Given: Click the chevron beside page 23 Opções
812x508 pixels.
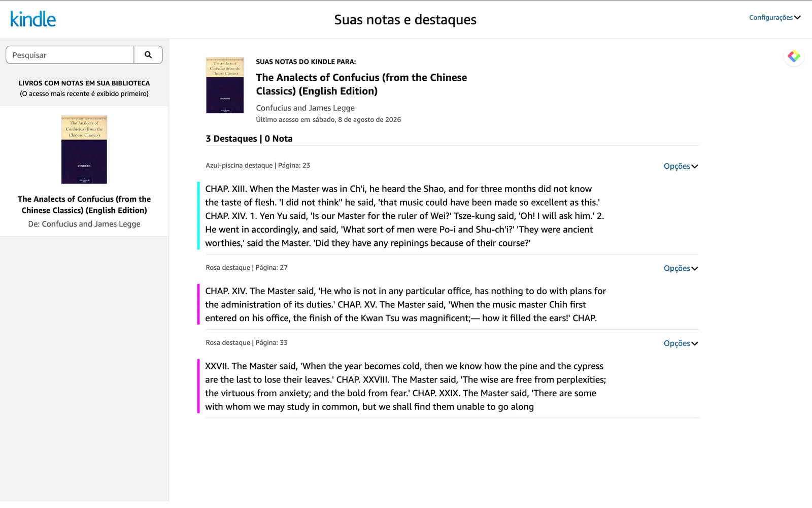Looking at the screenshot, I should tap(695, 167).
